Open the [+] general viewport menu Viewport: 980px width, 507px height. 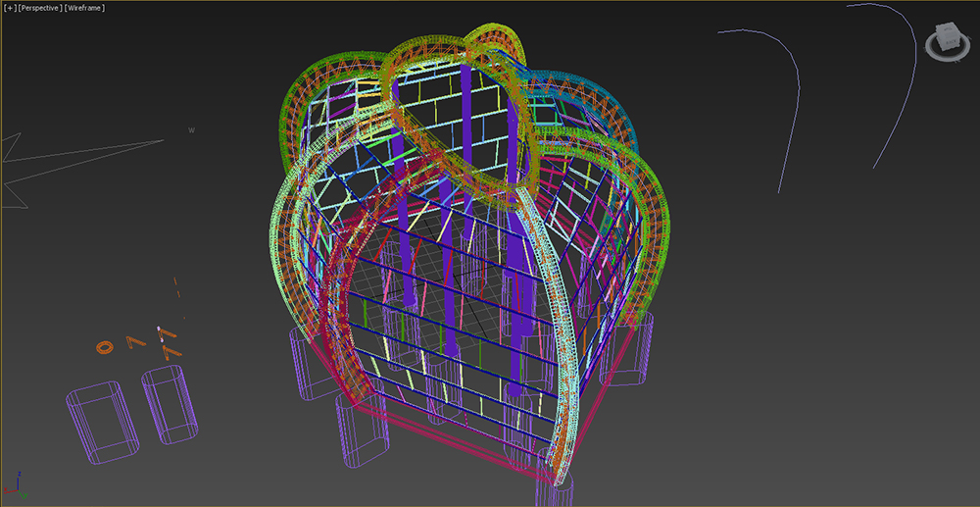9,8
